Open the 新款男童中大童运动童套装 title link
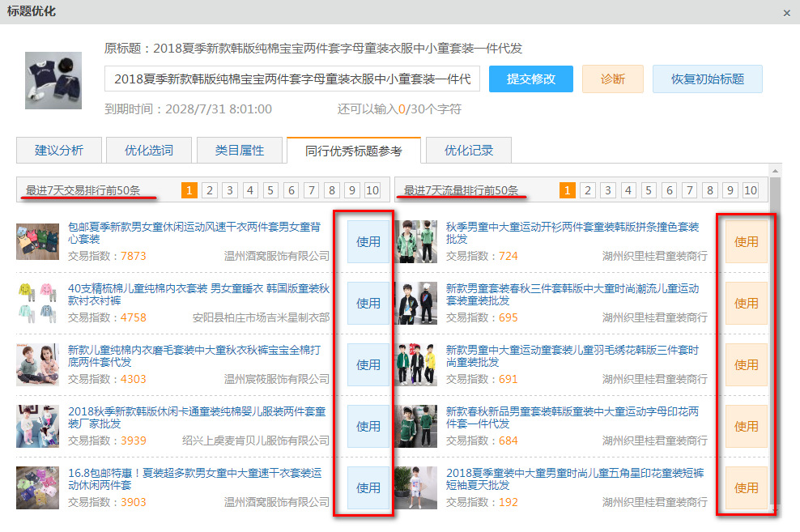800x532 pixels. (x=572, y=356)
